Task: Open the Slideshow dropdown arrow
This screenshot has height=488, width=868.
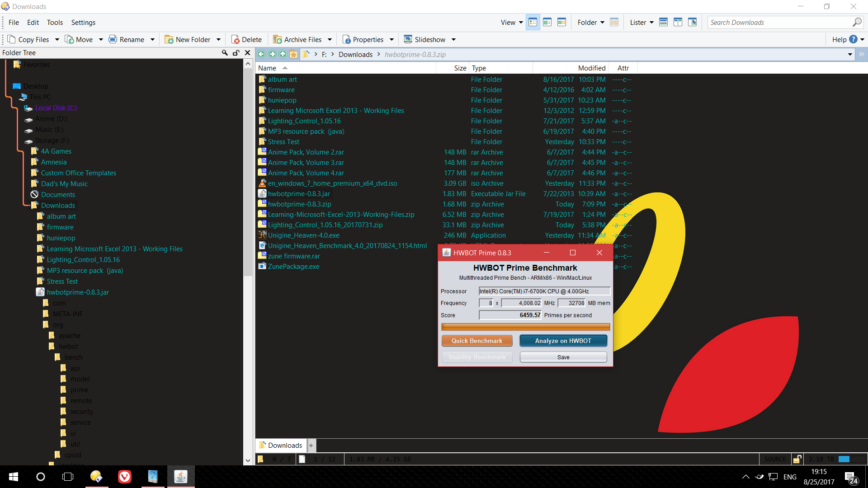Action: pyautogui.click(x=453, y=40)
